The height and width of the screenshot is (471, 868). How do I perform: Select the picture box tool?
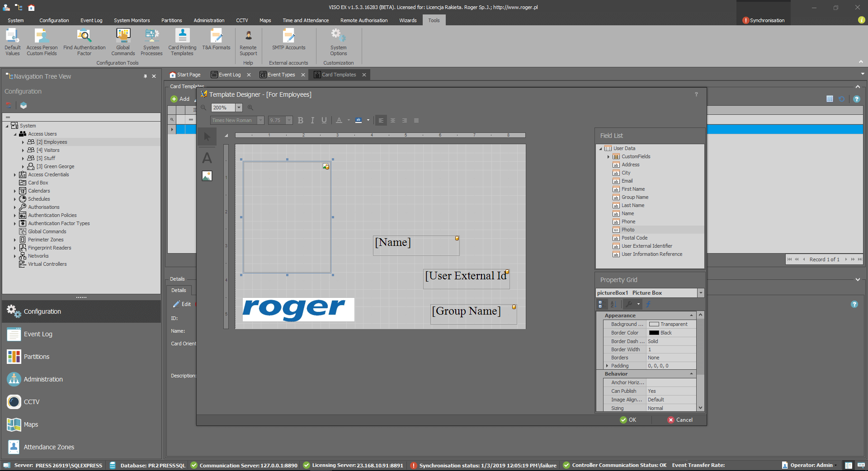[x=207, y=176]
